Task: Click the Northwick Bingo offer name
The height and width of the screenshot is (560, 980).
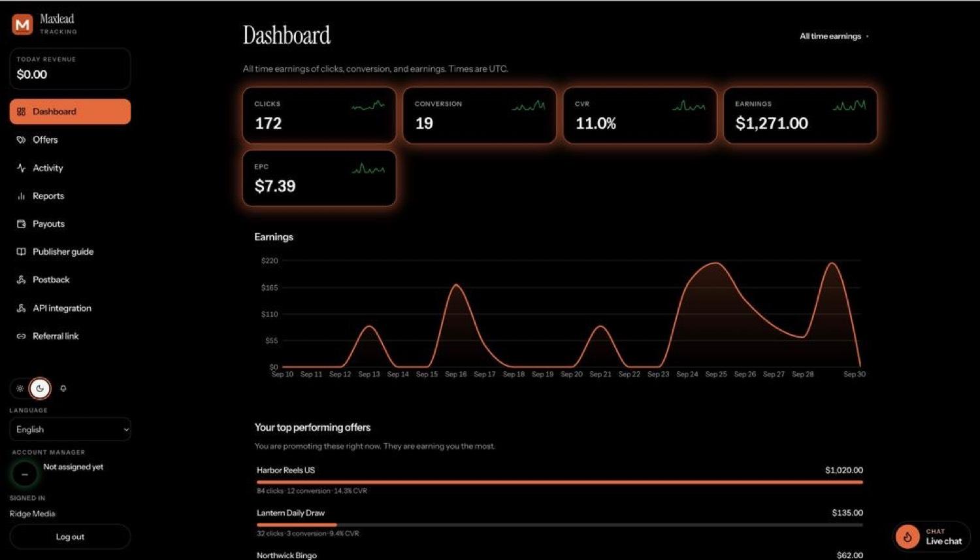Action: [287, 555]
